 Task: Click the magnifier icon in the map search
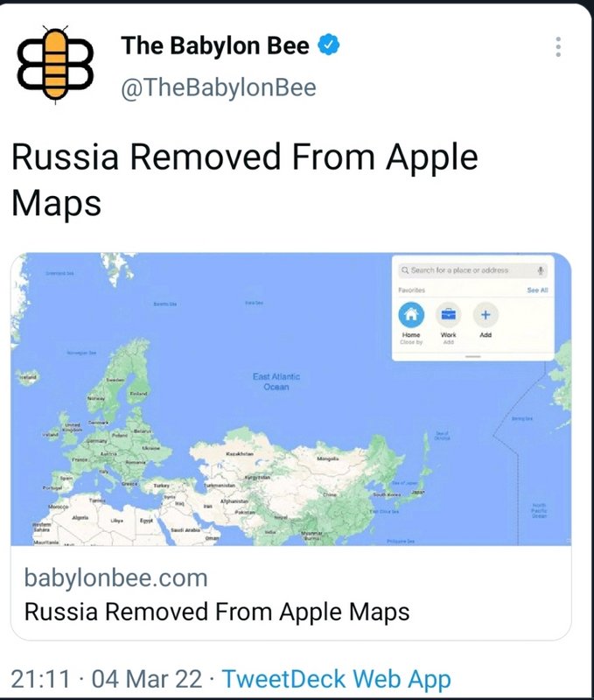pyautogui.click(x=405, y=270)
